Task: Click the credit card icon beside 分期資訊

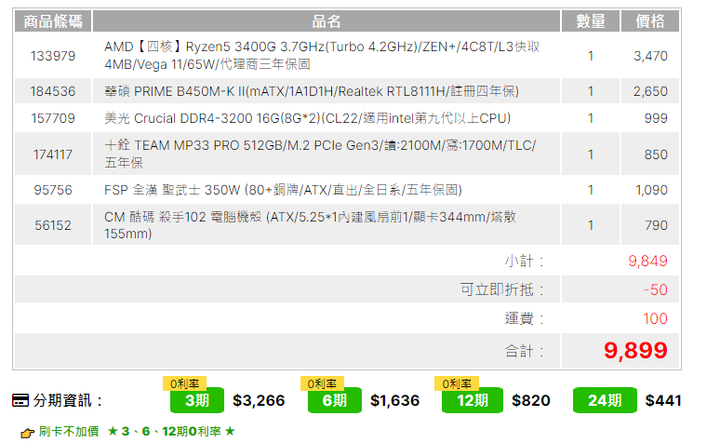Action: point(20,400)
